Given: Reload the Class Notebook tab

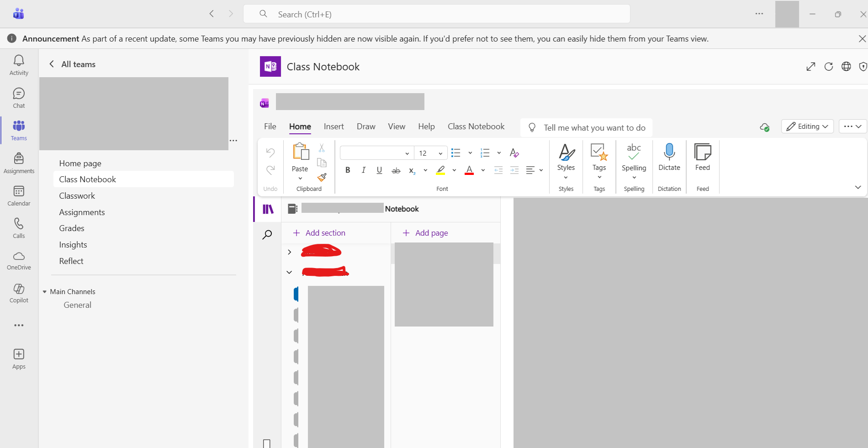Looking at the screenshot, I should 829,67.
